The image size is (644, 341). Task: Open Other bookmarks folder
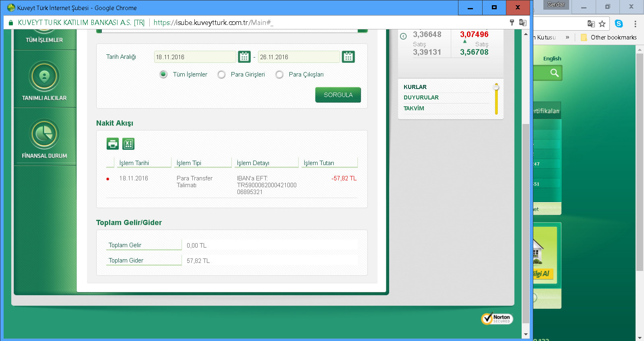pos(609,37)
